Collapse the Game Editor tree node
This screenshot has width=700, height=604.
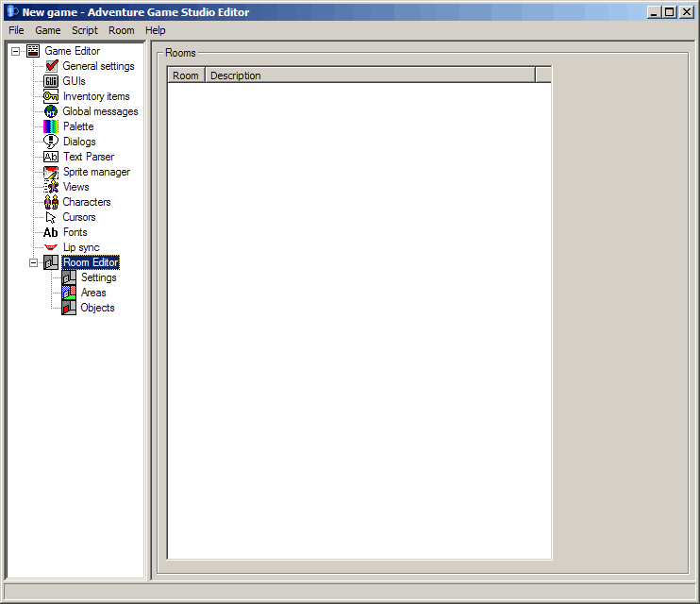click(x=16, y=51)
